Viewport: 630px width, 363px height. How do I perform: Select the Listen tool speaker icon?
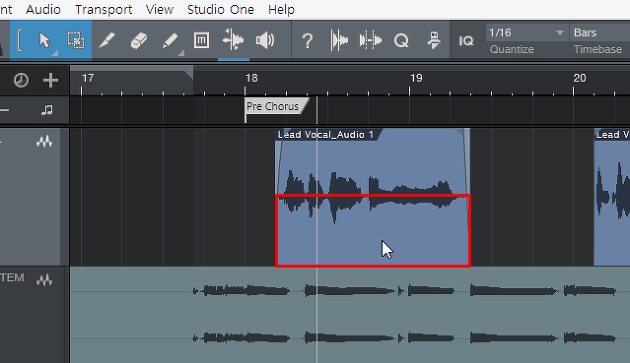(x=265, y=40)
